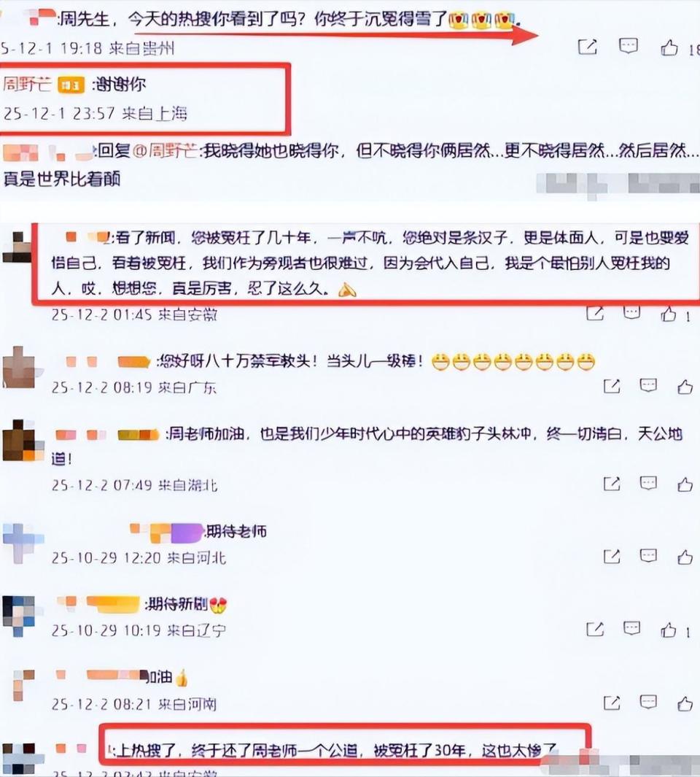700x777 pixels.
Task: Like the Guangdong comment at 08:19
Action: tap(685, 387)
